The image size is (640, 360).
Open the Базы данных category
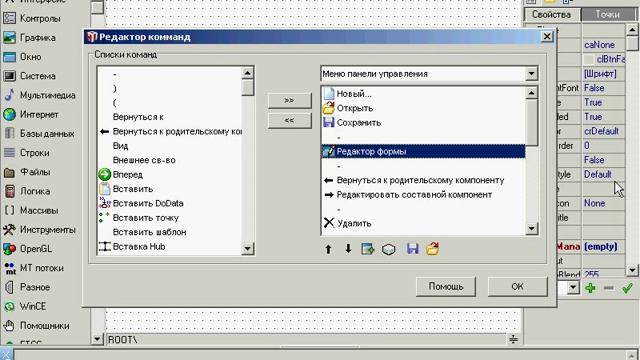47,133
